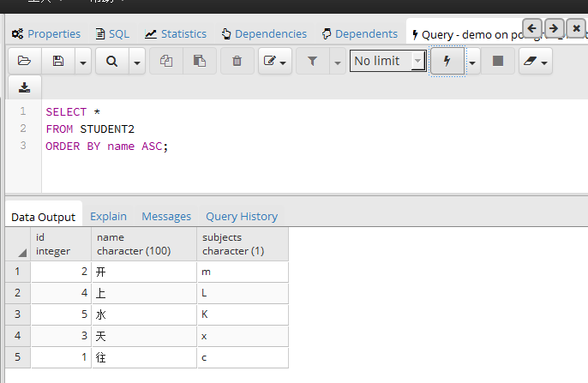Click the Download as CSV icon
Screen dimensions: 588x383
pyautogui.click(x=25, y=87)
